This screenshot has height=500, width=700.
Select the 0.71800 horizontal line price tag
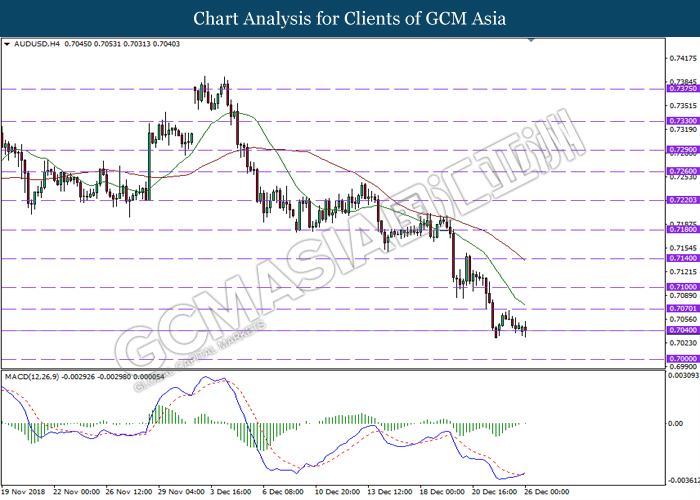pyautogui.click(x=683, y=229)
